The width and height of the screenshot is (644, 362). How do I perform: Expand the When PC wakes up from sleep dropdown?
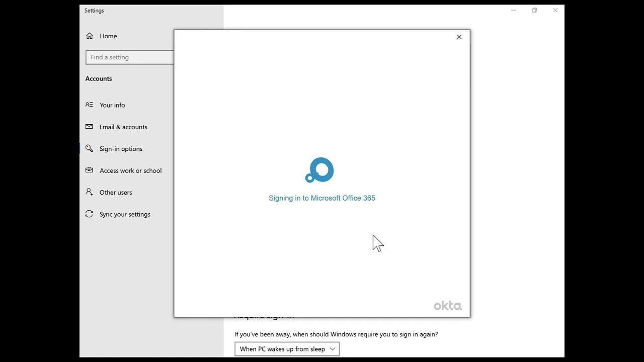click(287, 349)
